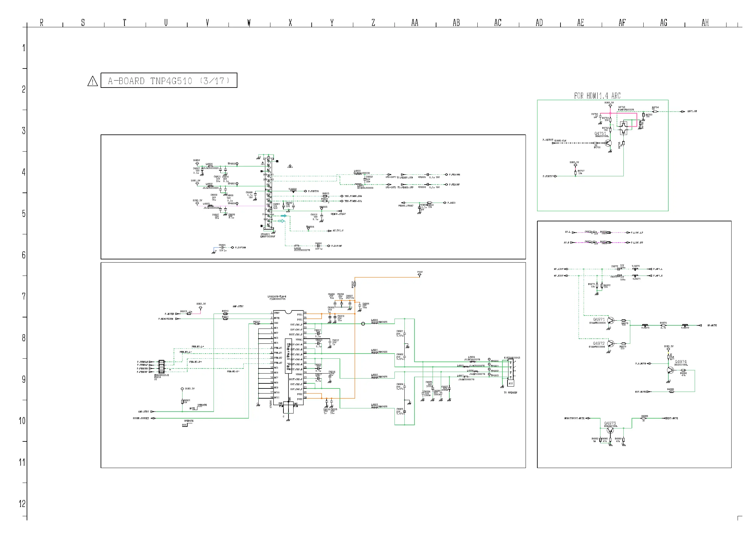This screenshot has width=756, height=534.
Task: Click column header AD on top ruler
Action: [539, 23]
